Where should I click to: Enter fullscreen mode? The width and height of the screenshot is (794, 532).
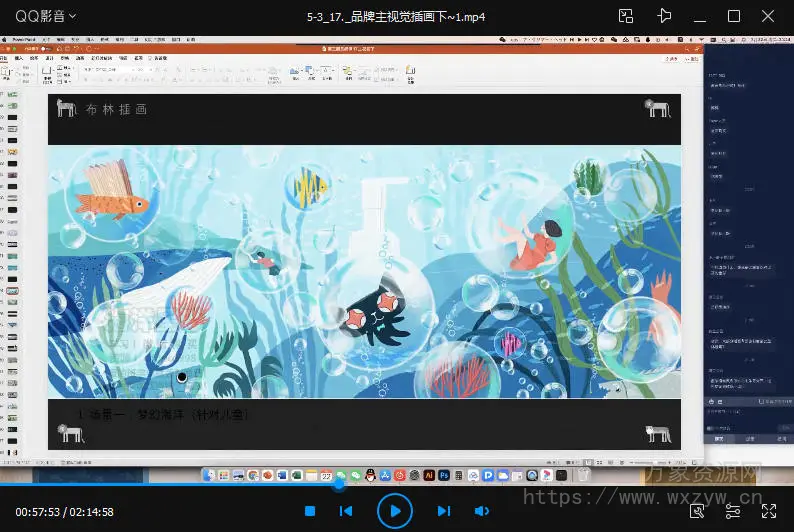[x=769, y=511]
